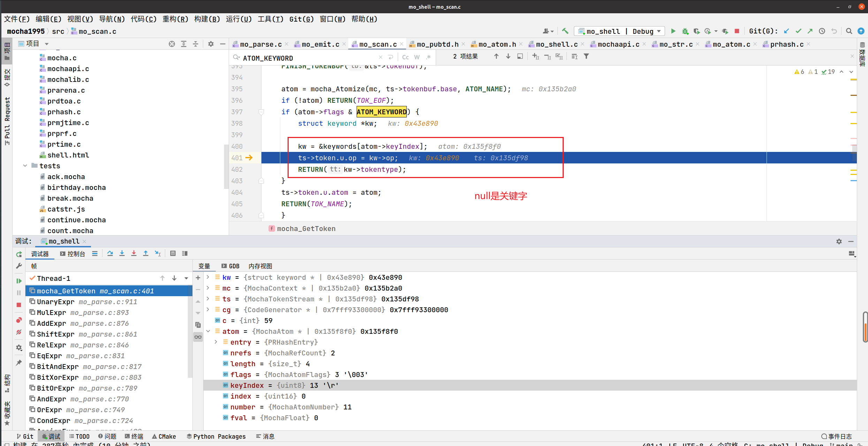The height and width of the screenshot is (446, 868).
Task: Stop the running process in top toolbar
Action: click(737, 31)
